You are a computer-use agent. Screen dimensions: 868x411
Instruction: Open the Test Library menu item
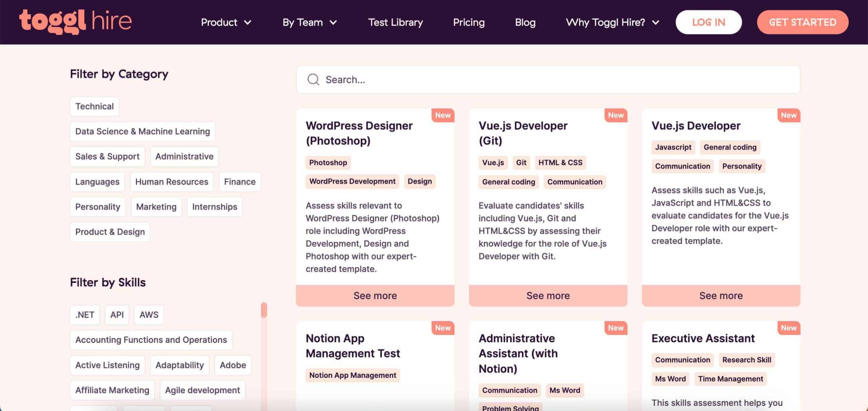point(395,22)
